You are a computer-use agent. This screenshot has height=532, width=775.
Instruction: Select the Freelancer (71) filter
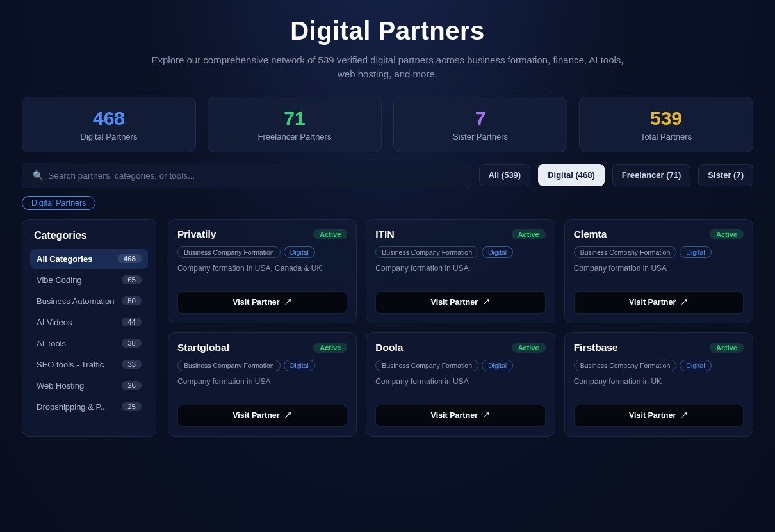[x=651, y=175]
